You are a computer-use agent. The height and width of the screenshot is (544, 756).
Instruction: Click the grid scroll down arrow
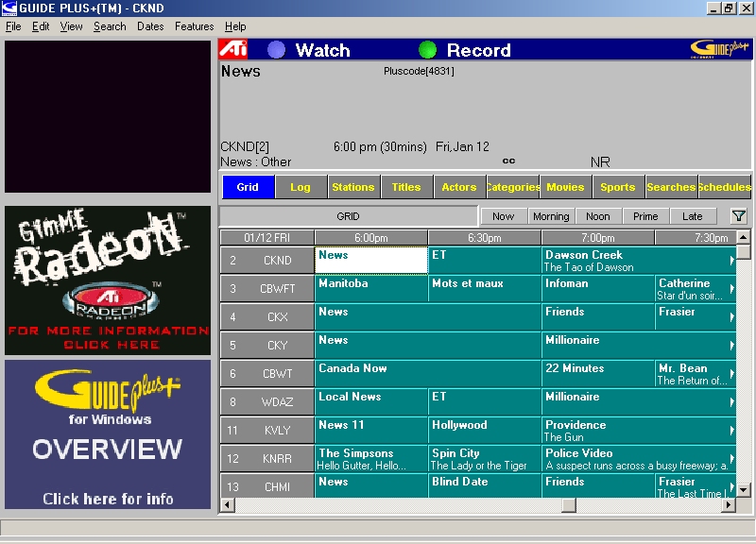point(744,490)
